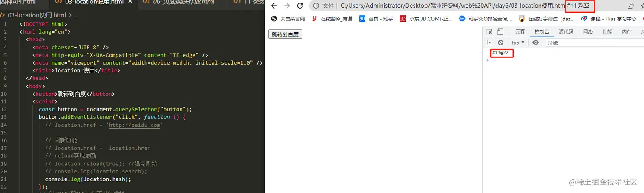
Task: Click breadcrumb 03-location使用.html file name
Action: coord(37,15)
